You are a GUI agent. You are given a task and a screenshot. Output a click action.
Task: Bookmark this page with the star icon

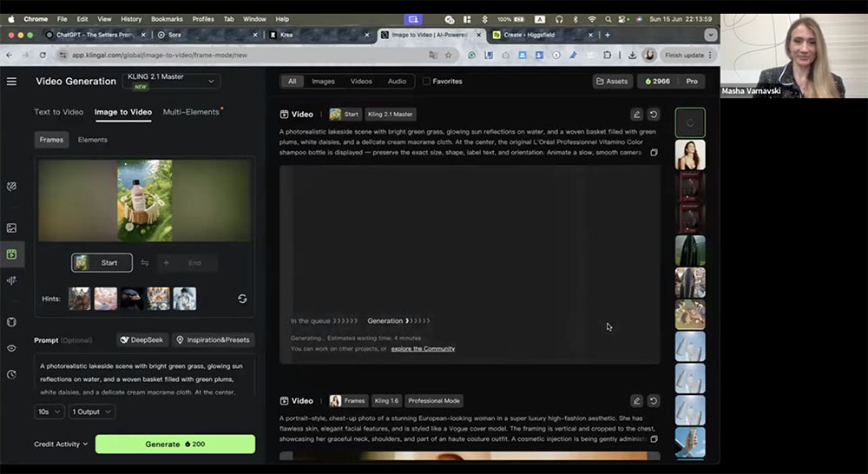coord(448,55)
